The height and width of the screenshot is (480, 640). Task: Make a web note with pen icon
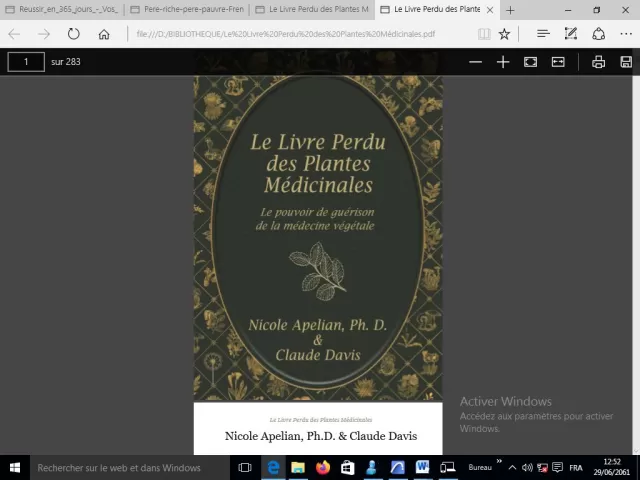tap(571, 34)
